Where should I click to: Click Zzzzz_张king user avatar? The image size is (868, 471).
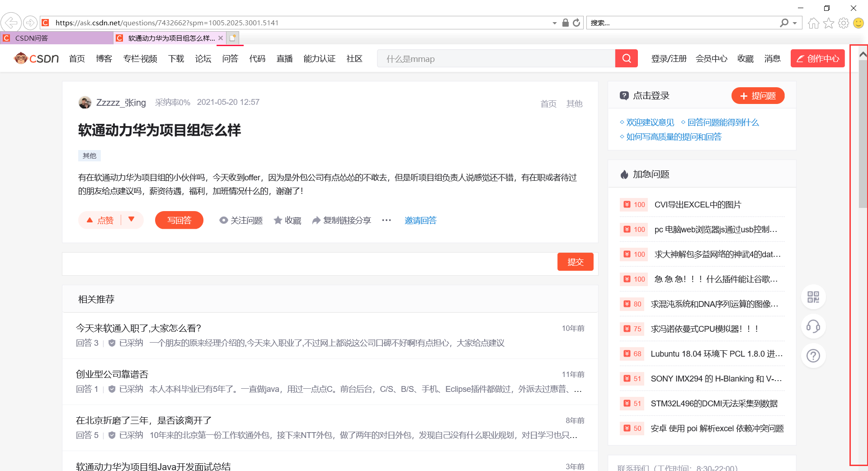coord(85,103)
